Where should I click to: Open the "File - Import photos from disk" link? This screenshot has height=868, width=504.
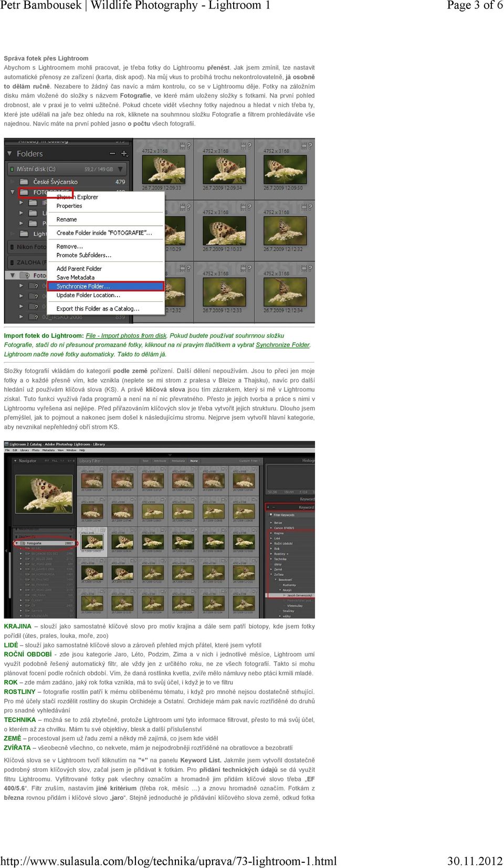click(126, 335)
